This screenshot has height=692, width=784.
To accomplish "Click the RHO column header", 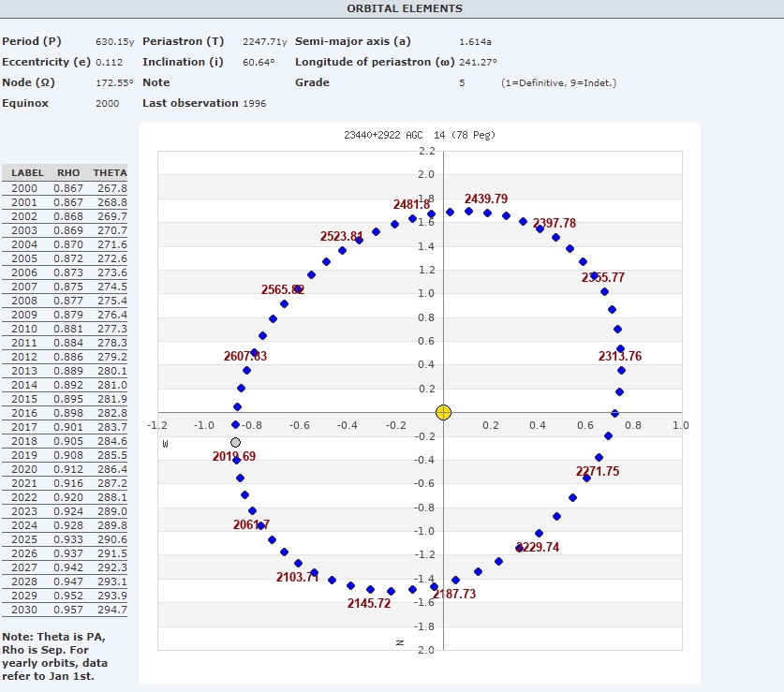I will 68,173.
